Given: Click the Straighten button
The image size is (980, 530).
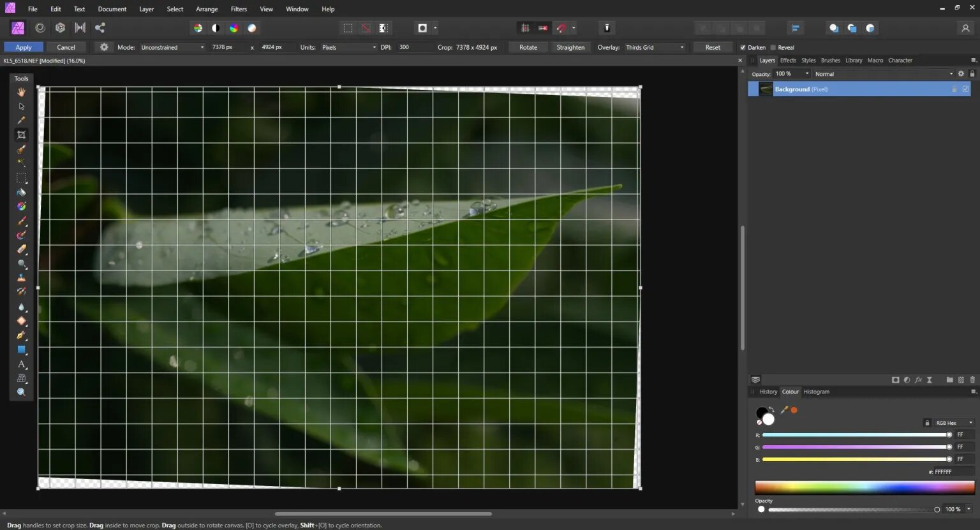Looking at the screenshot, I should click(x=570, y=47).
